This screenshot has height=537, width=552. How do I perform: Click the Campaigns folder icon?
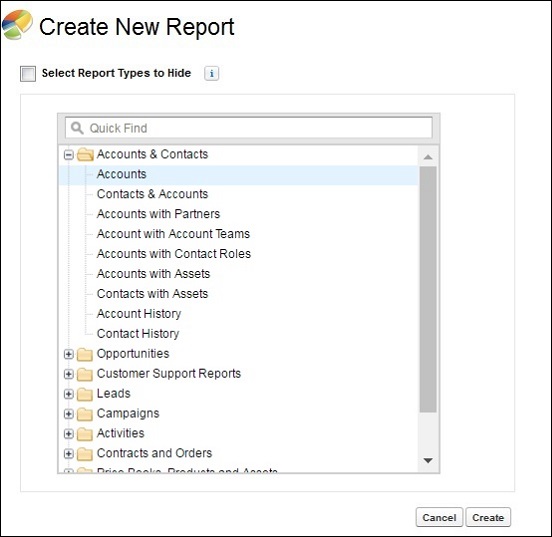85,414
